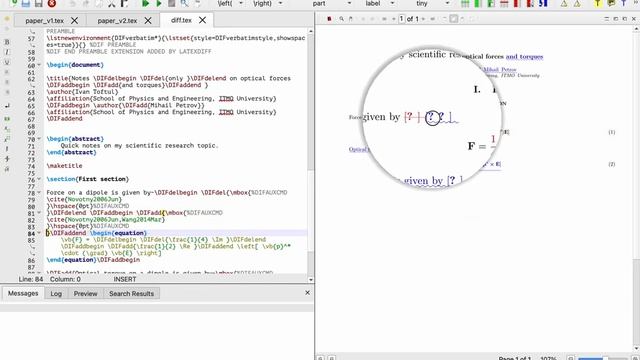Select the diff.tex tab
Image resolution: width=640 pixels, height=360 pixels.
pyautogui.click(x=181, y=20)
